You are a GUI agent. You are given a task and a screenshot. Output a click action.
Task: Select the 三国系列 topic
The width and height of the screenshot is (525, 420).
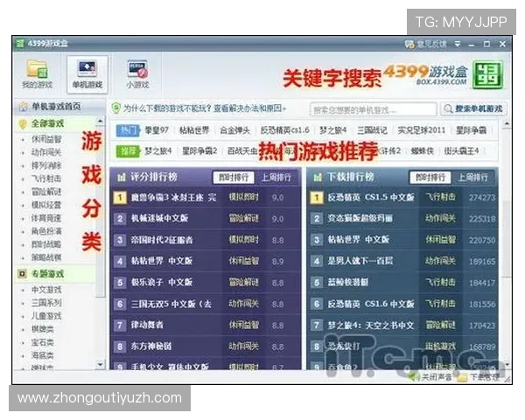coord(46,303)
